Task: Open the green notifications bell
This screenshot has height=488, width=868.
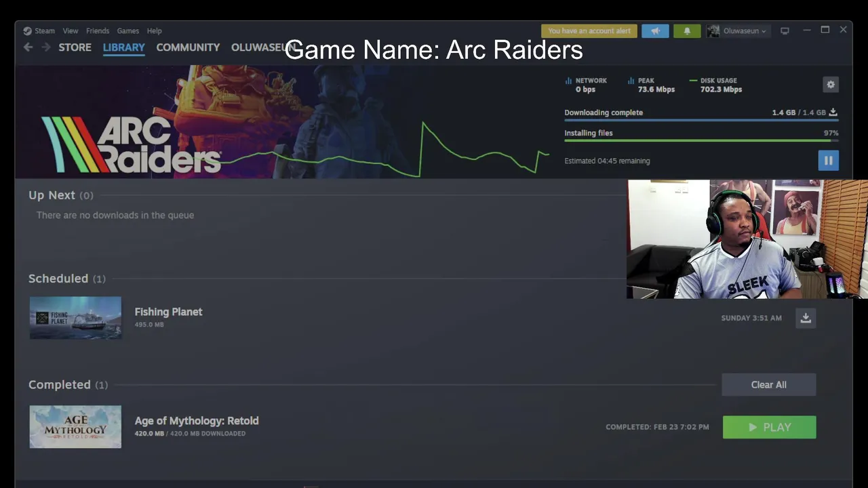Action: pyautogui.click(x=687, y=31)
